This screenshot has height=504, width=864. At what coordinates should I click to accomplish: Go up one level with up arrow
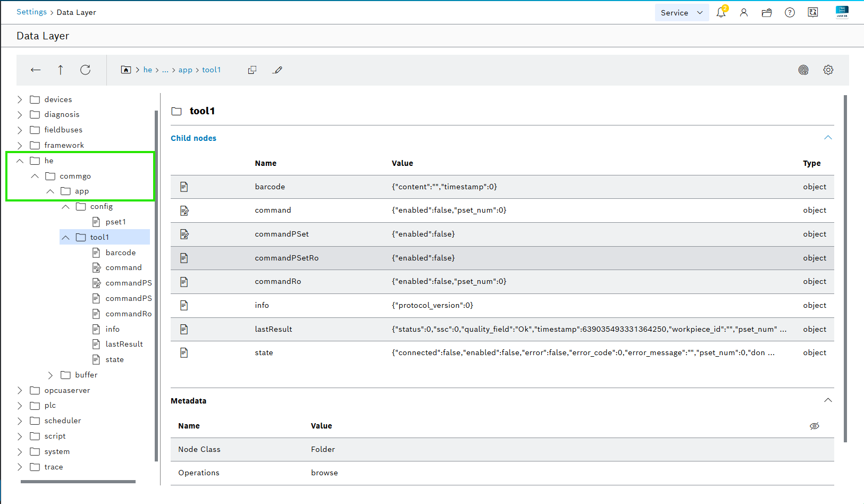point(61,70)
